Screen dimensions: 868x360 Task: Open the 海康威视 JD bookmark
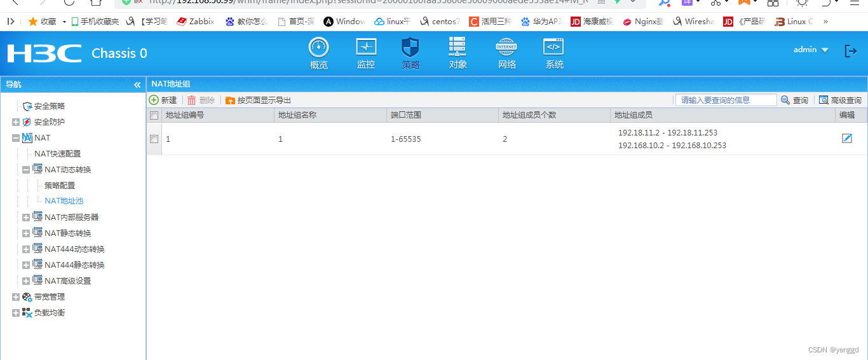coord(592,22)
